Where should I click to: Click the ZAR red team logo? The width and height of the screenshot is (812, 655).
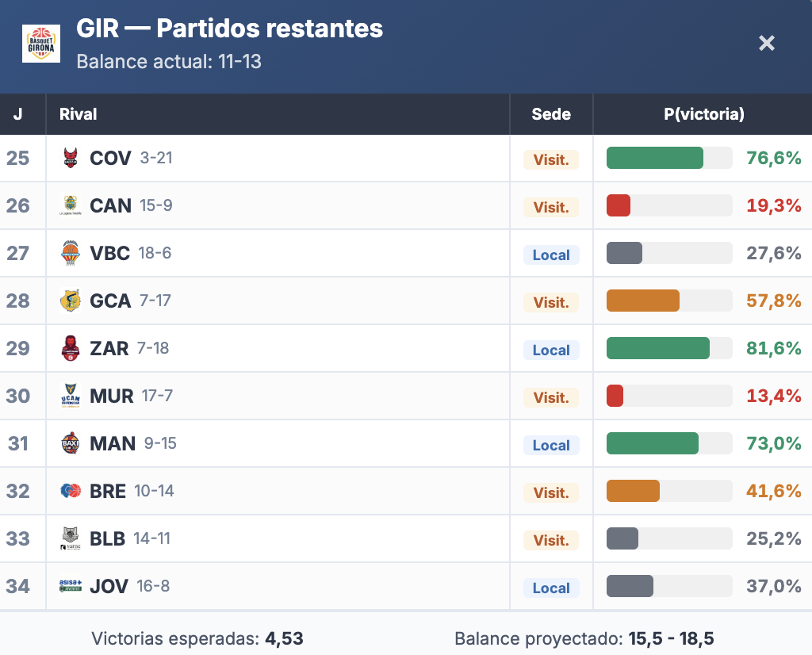pyautogui.click(x=71, y=348)
